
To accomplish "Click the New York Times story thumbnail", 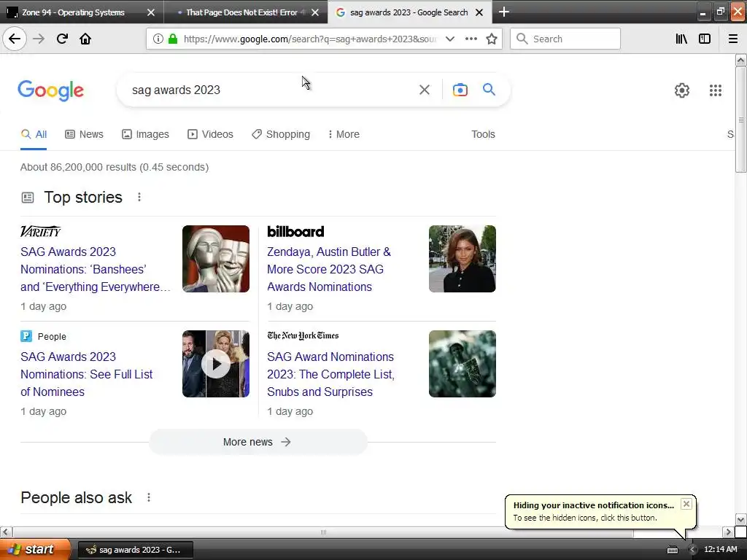I will [462, 364].
